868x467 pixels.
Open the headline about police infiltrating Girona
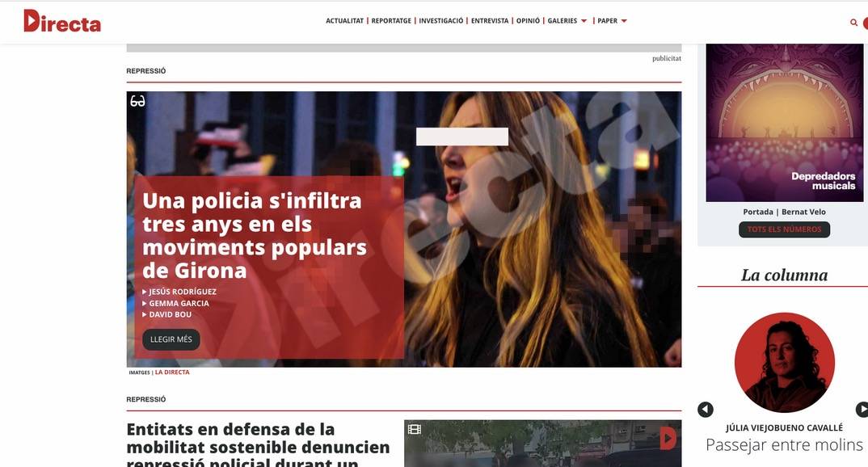pos(254,236)
